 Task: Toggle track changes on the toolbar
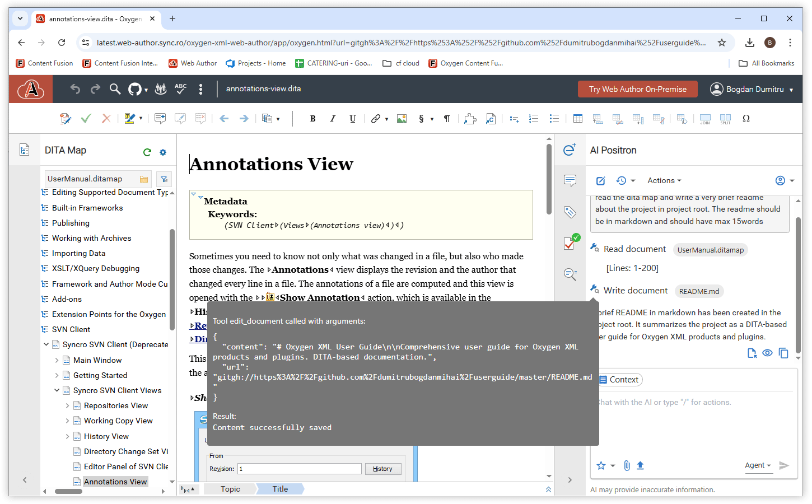[65, 119]
